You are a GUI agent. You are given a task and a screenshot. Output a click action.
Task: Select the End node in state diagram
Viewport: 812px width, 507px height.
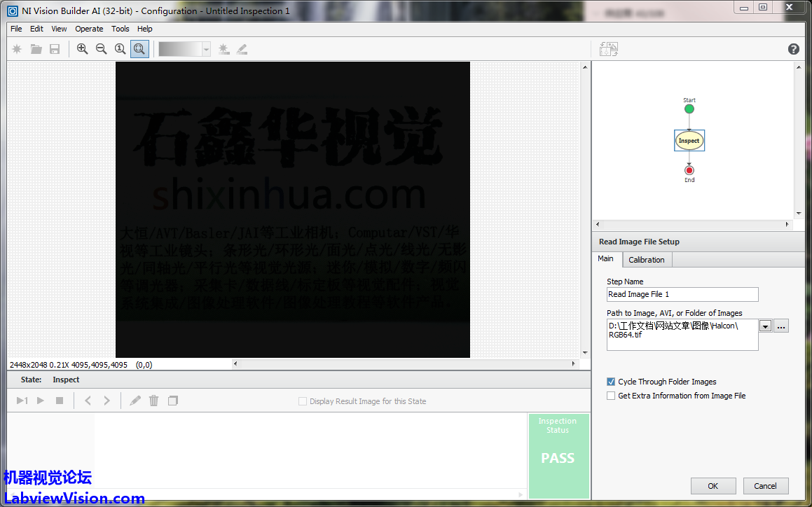click(x=689, y=170)
